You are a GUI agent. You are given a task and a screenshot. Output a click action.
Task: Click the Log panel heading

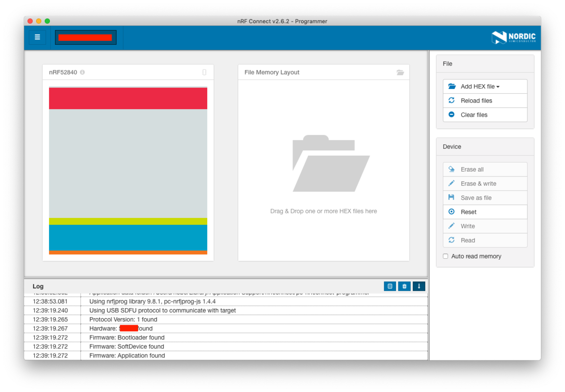pyautogui.click(x=38, y=286)
